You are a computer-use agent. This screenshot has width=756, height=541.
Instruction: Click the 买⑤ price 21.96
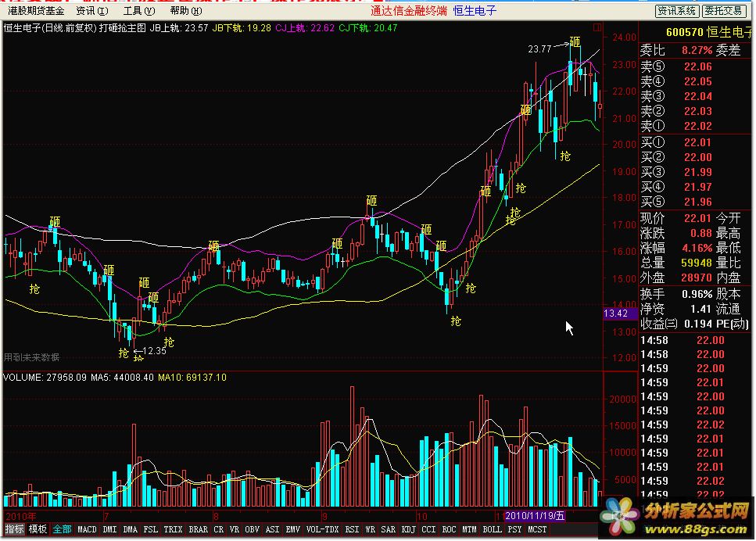697,202
